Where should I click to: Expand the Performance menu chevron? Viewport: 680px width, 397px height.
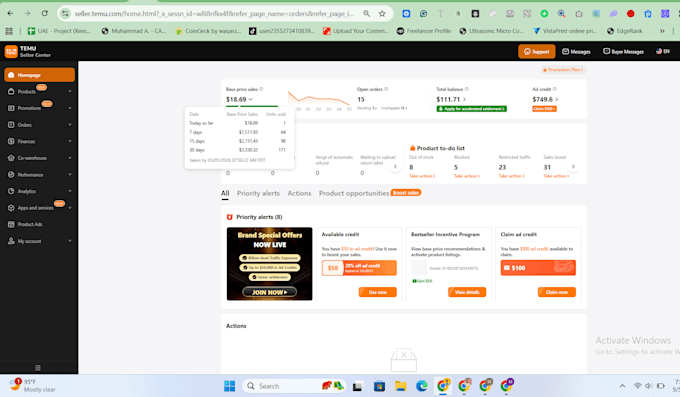(70, 174)
